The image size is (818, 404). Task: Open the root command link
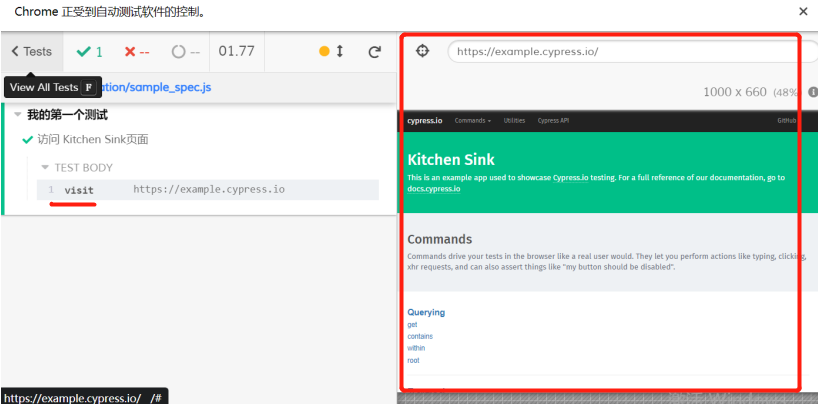pyautogui.click(x=413, y=361)
